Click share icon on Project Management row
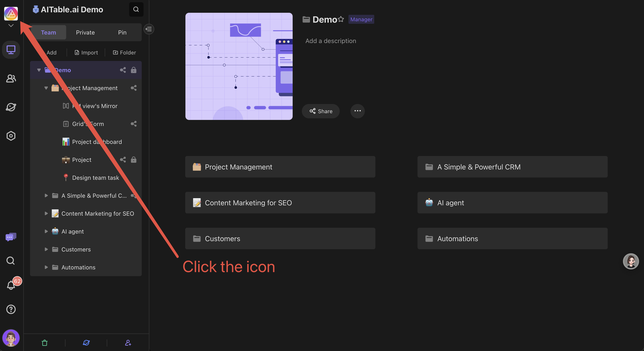The height and width of the screenshot is (351, 644). [x=133, y=88]
